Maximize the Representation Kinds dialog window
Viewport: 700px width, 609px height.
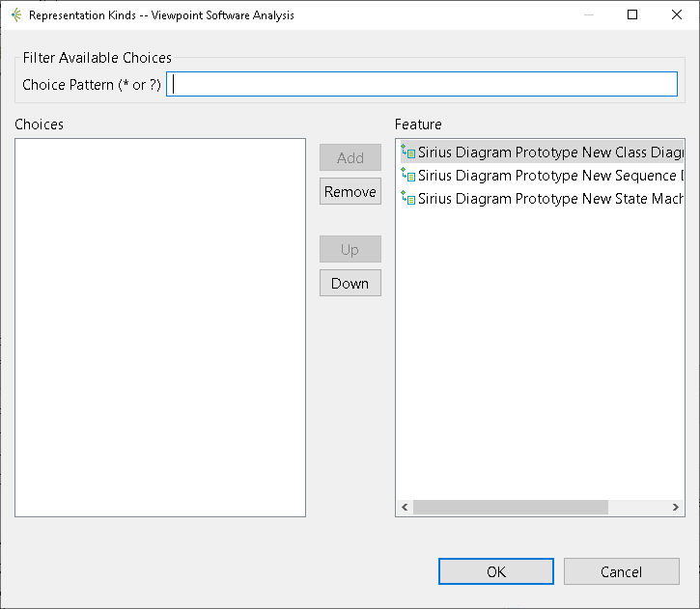[632, 14]
